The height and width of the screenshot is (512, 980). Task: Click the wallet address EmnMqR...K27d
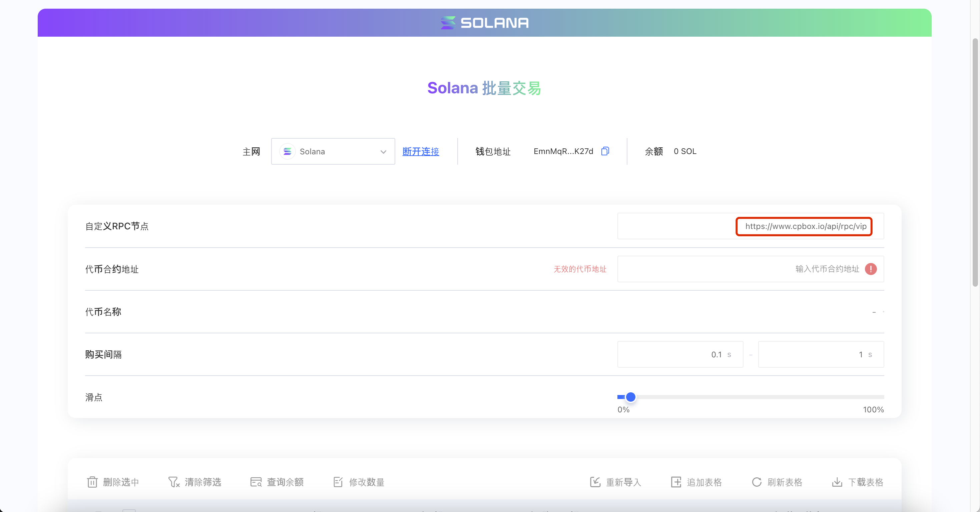pyautogui.click(x=563, y=151)
